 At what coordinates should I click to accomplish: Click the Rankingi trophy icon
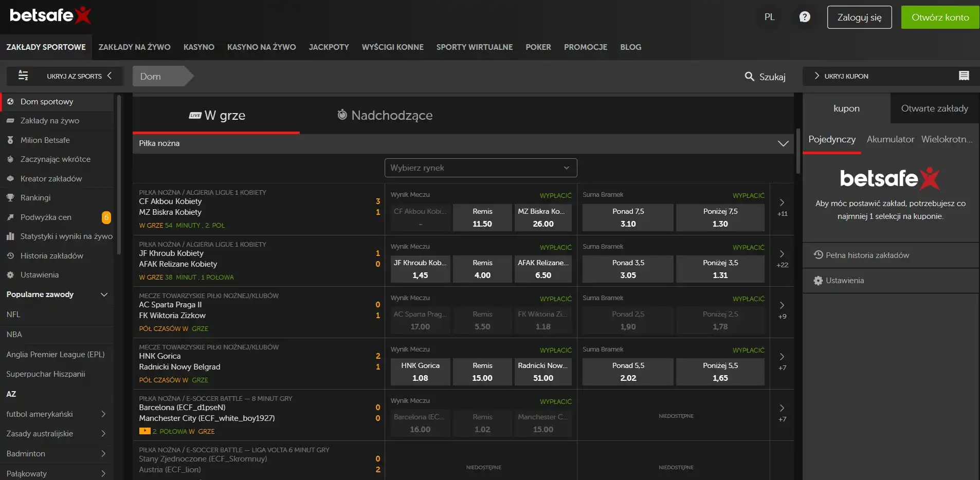coord(10,198)
